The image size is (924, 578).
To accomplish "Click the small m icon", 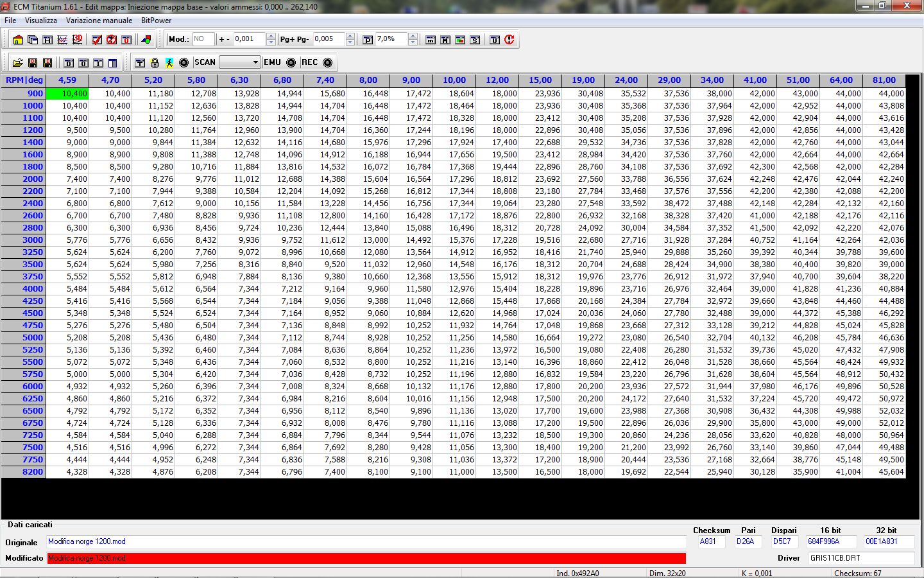I will tap(431, 40).
